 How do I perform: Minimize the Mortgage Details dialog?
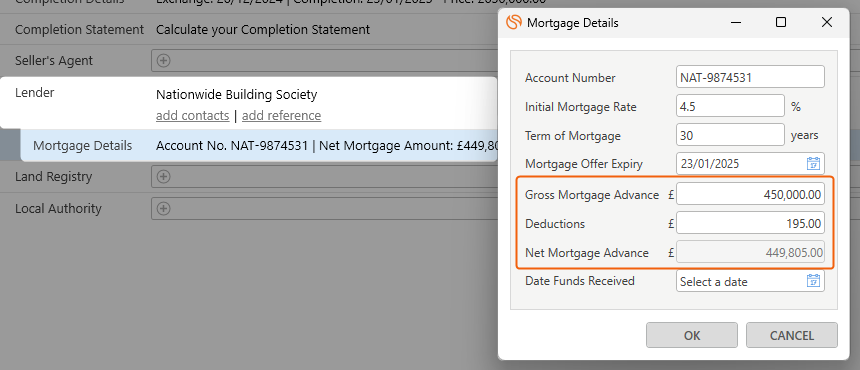click(735, 22)
